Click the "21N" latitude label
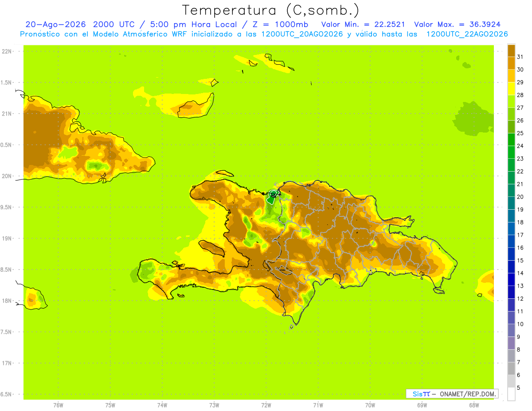Viewport: 532px width, 411px height. pos(7,114)
